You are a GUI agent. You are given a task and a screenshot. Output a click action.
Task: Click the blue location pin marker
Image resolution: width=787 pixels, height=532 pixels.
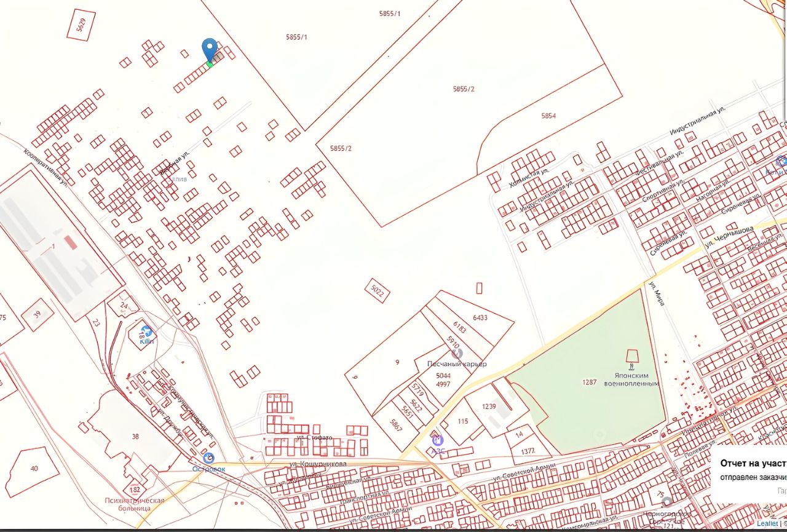210,50
